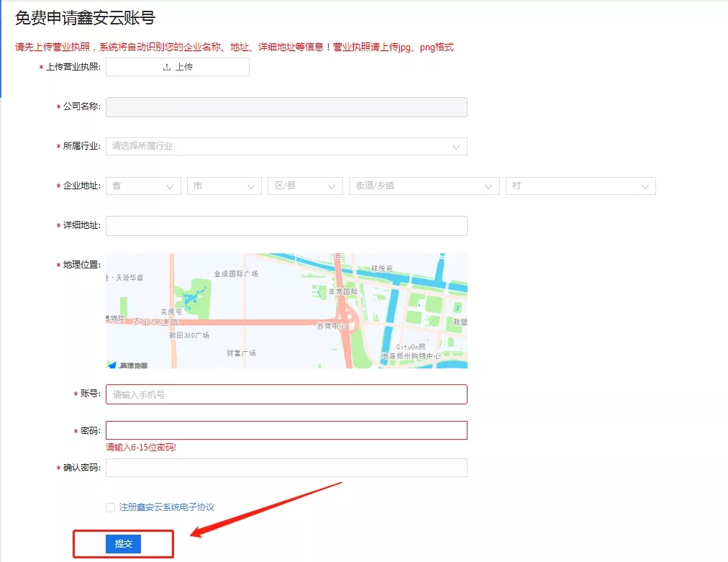Screen dimensions: 728x562
Task: Expand the 村 village dropdown
Action: coord(580,186)
